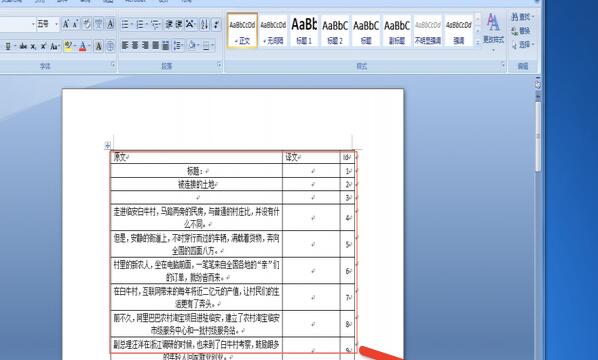Click the text highlight color button
This screenshot has width=598, height=360.
click(x=69, y=47)
